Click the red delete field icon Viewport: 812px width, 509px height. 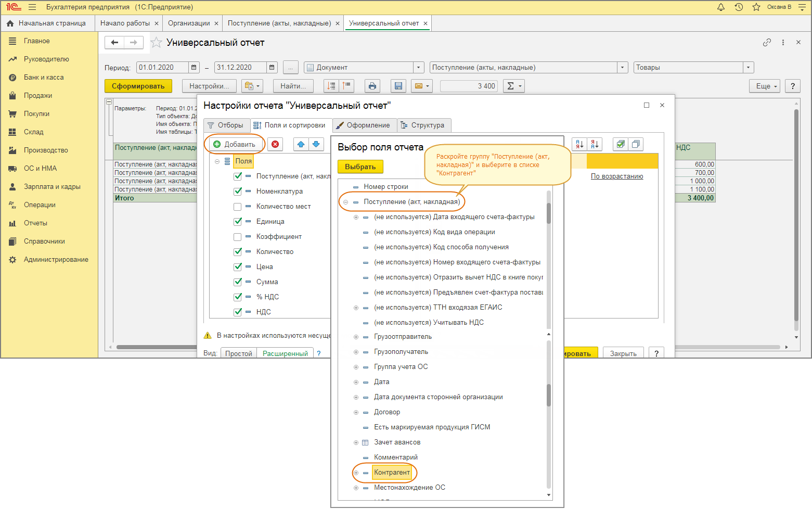point(275,144)
